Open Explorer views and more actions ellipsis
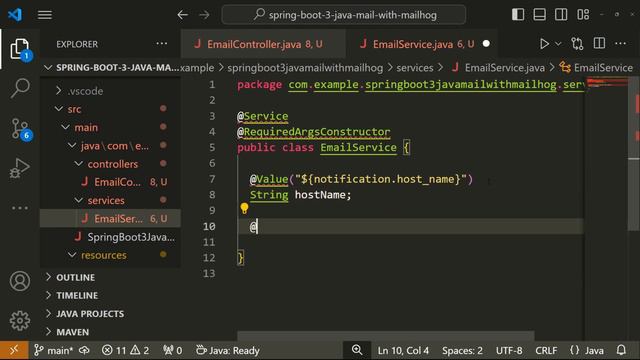This screenshot has width=640, height=360. click(162, 44)
